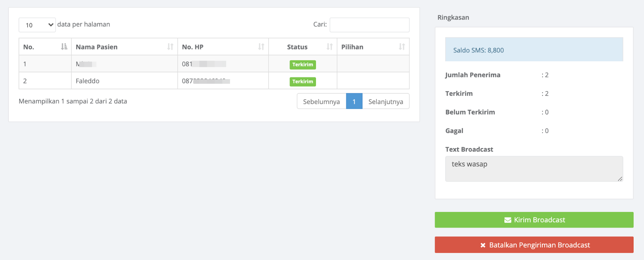Click the No. HP sort arrows

coord(261,47)
